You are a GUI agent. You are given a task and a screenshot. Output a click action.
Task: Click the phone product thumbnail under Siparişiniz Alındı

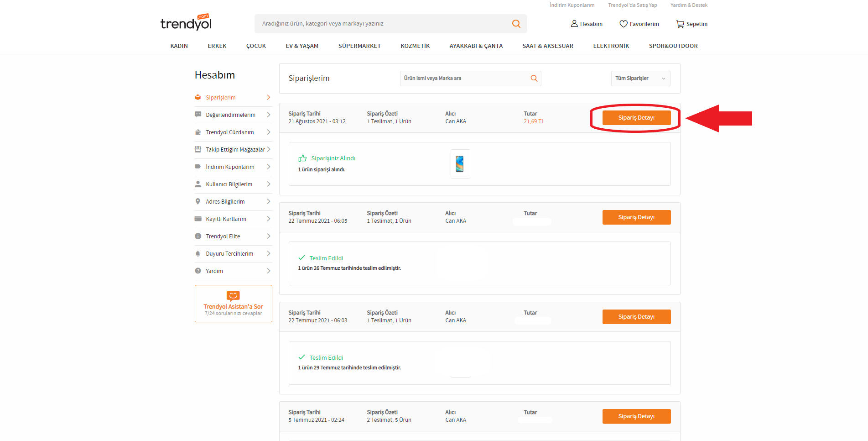pos(460,163)
